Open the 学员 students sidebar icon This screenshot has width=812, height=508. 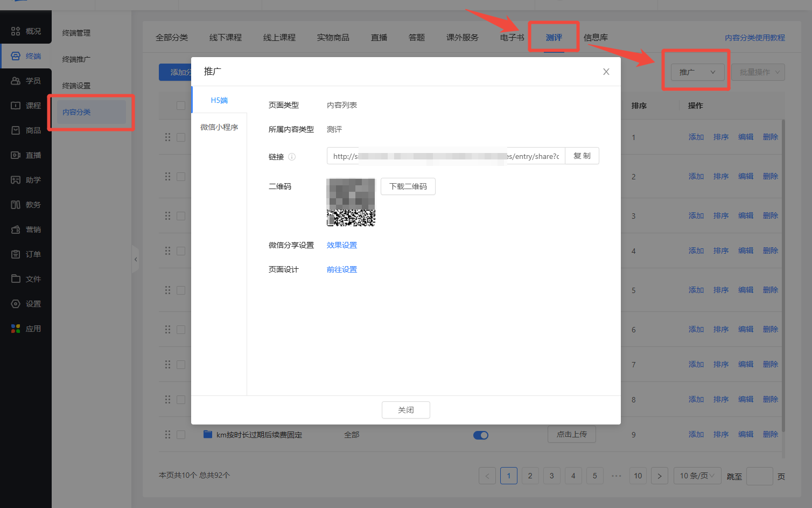(x=16, y=81)
